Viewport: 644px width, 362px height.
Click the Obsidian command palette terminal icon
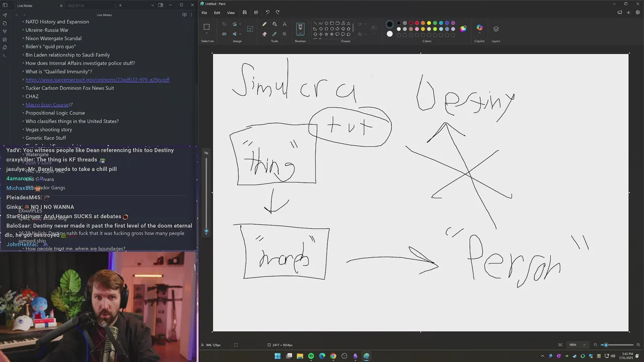5,55
